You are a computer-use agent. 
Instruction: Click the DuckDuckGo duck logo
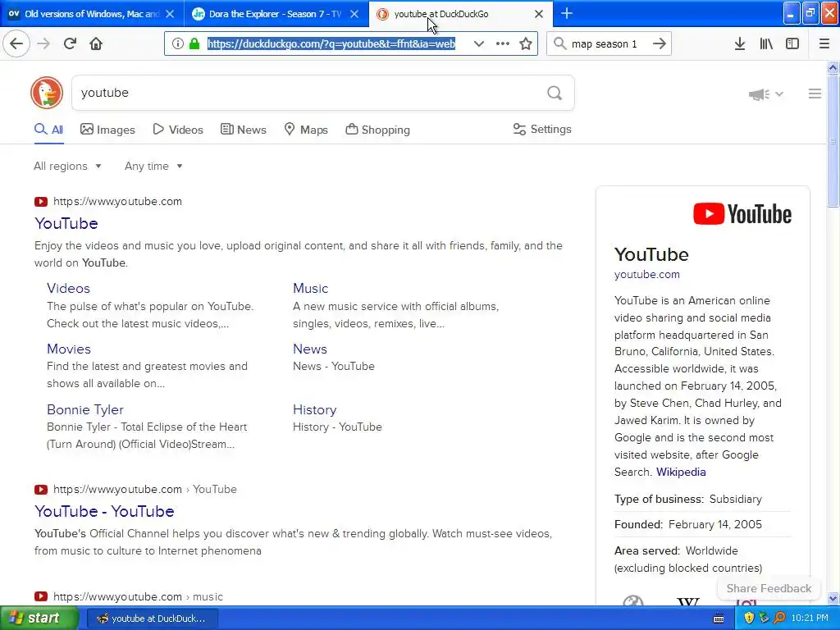[x=47, y=93]
